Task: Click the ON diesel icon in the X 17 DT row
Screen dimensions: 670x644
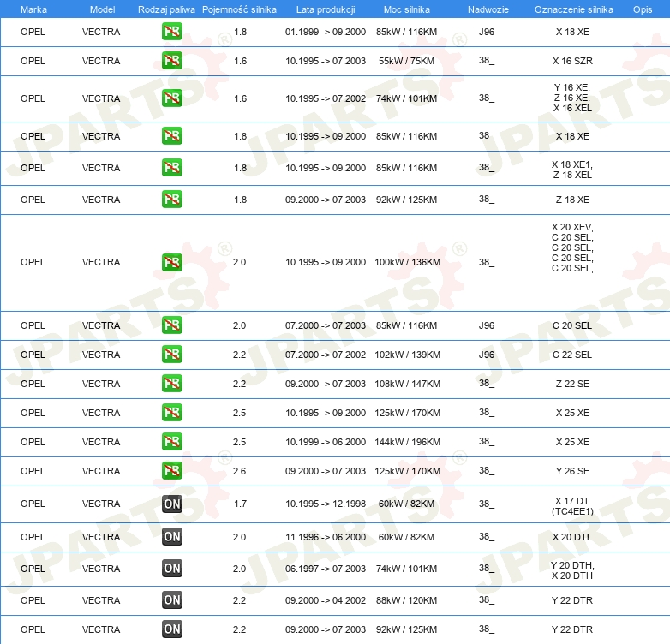Action: [171, 504]
